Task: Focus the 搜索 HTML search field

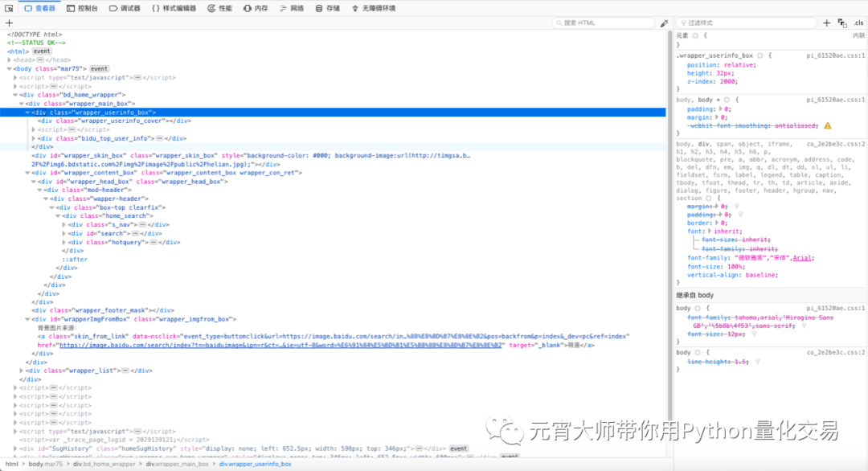Action: click(604, 23)
